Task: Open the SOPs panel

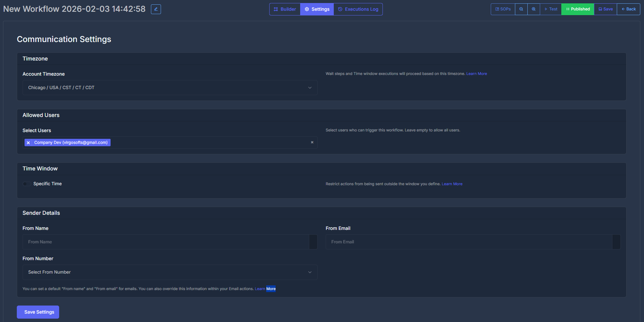Action: click(x=502, y=9)
